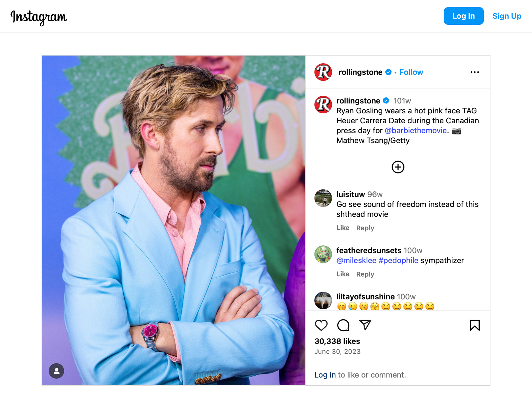This screenshot has width=532, height=410.
Task: Show tagged people icon on photo
Action: click(x=57, y=371)
